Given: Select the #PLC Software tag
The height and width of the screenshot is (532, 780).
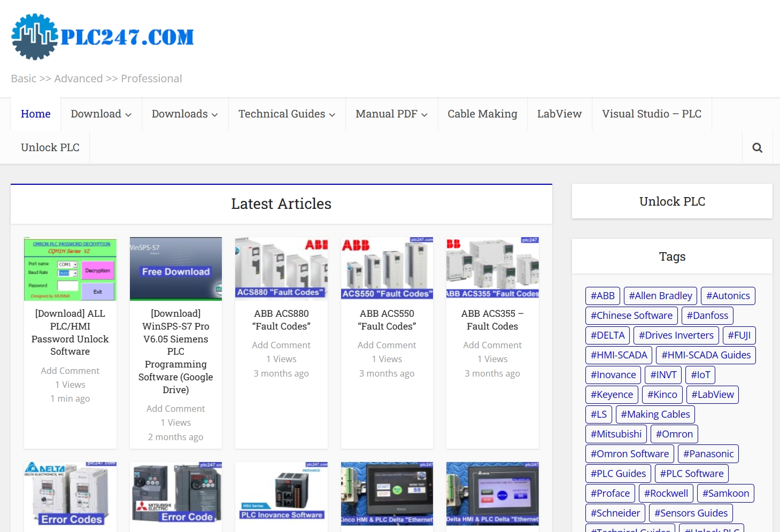Looking at the screenshot, I should pyautogui.click(x=692, y=474).
